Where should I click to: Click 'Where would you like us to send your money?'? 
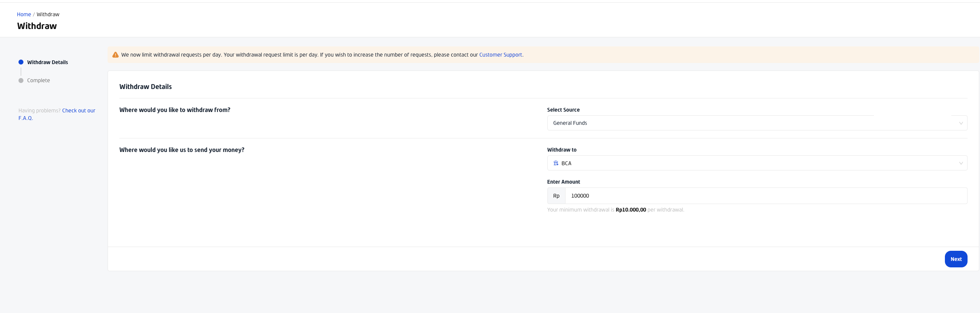click(182, 150)
